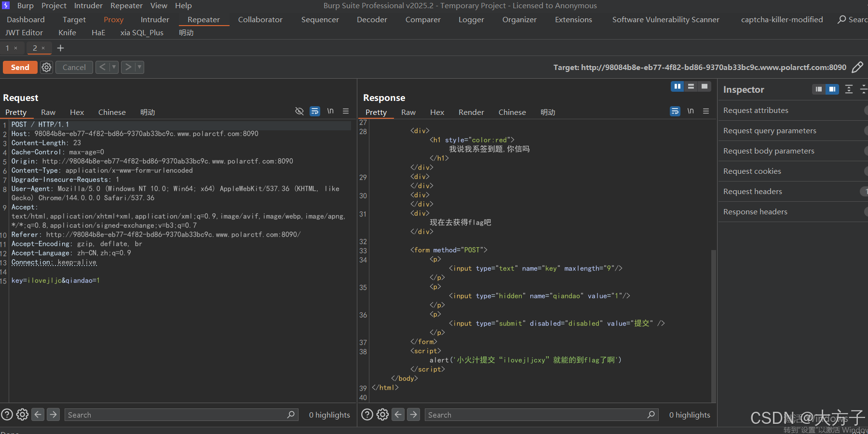Expand Request query parameters section
The width and height of the screenshot is (868, 434).
tap(793, 131)
